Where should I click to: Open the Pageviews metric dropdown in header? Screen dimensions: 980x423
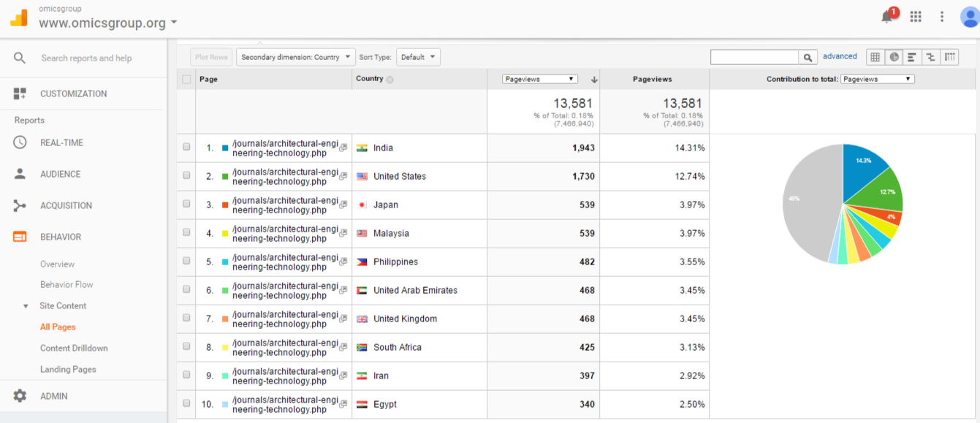point(540,79)
